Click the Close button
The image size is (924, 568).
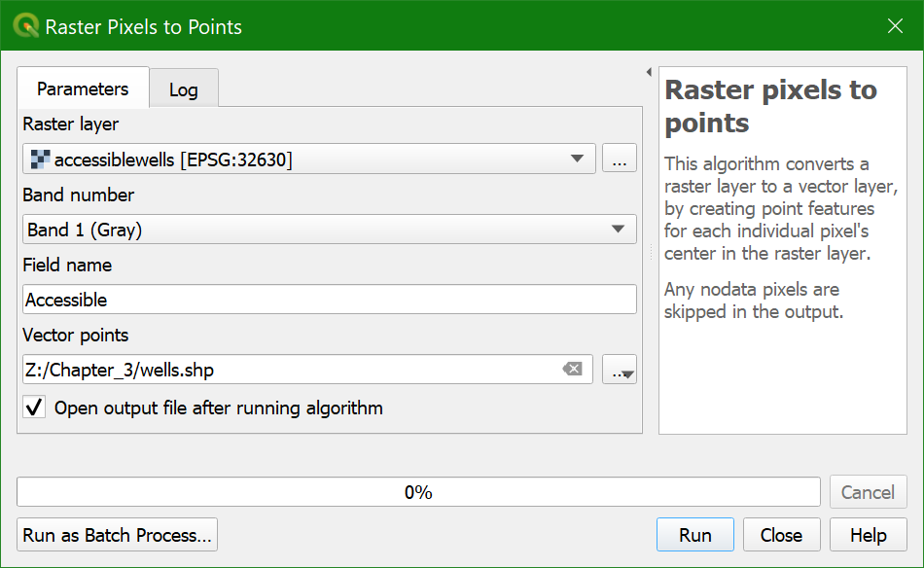pyautogui.click(x=781, y=535)
